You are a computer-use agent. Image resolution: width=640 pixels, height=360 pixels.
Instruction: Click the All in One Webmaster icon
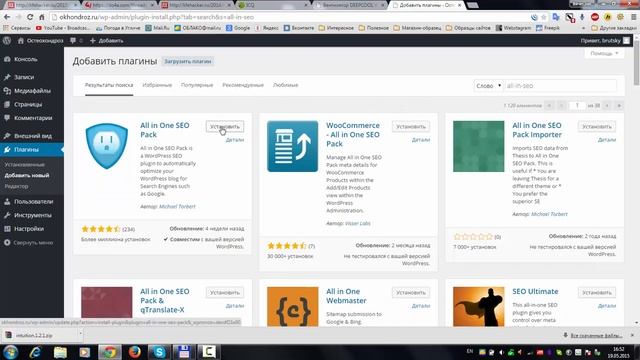coord(292,307)
